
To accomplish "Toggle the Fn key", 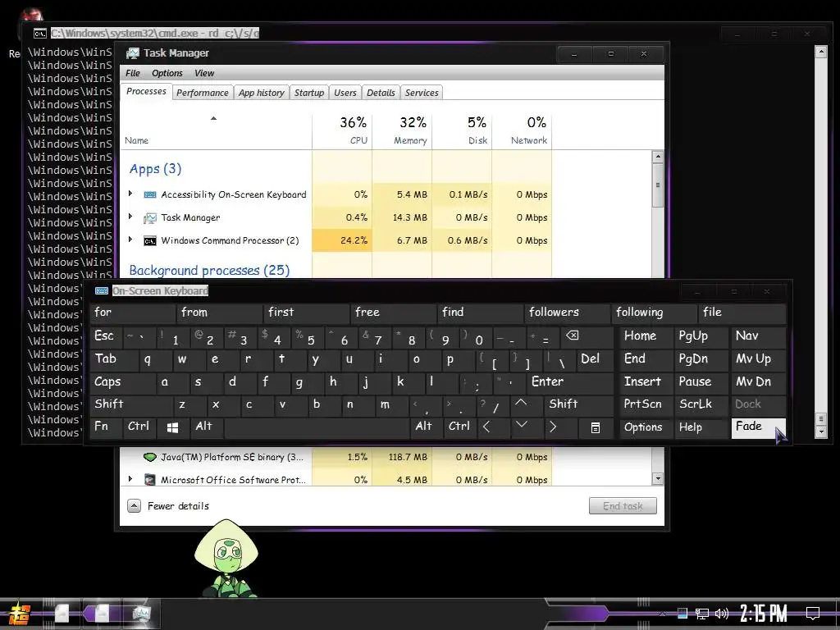I will [x=106, y=427].
